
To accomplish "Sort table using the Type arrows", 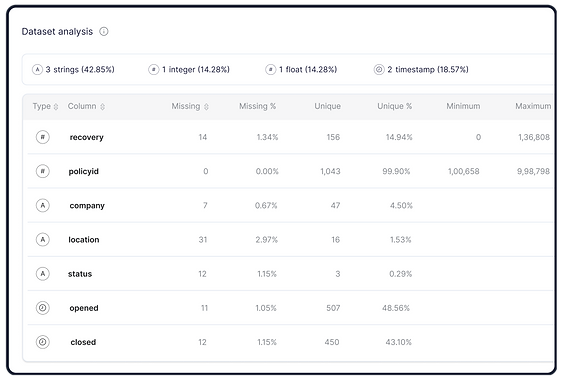I will click(56, 106).
